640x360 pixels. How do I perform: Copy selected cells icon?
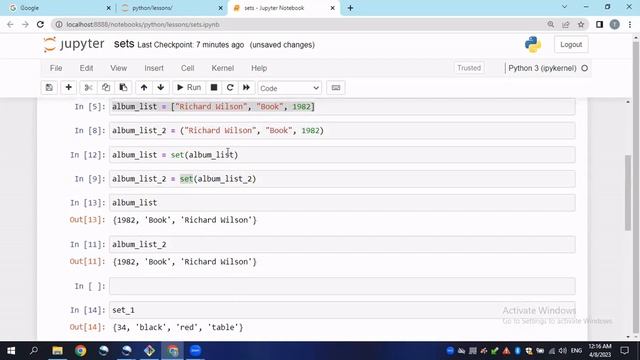click(106, 88)
